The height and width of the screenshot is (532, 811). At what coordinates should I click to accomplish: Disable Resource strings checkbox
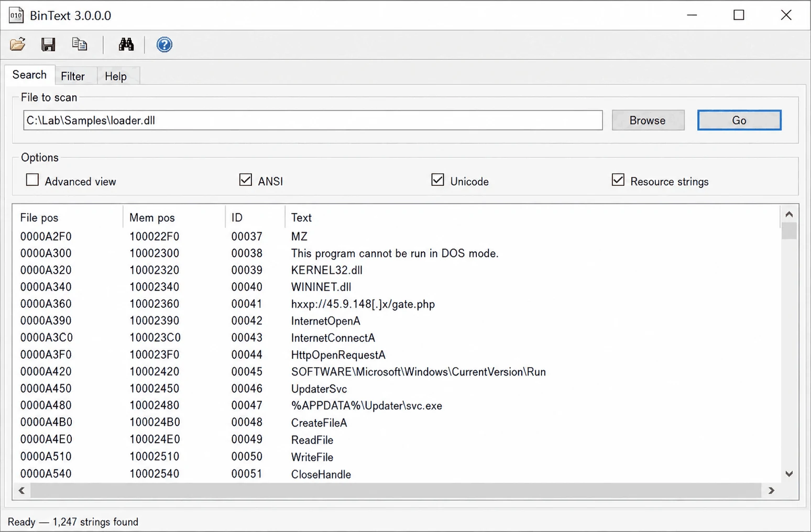618,180
